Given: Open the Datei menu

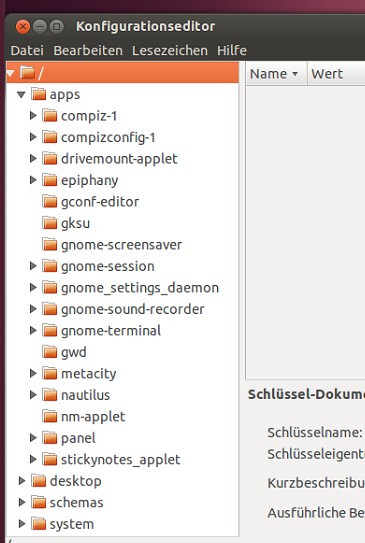Looking at the screenshot, I should click(27, 51).
